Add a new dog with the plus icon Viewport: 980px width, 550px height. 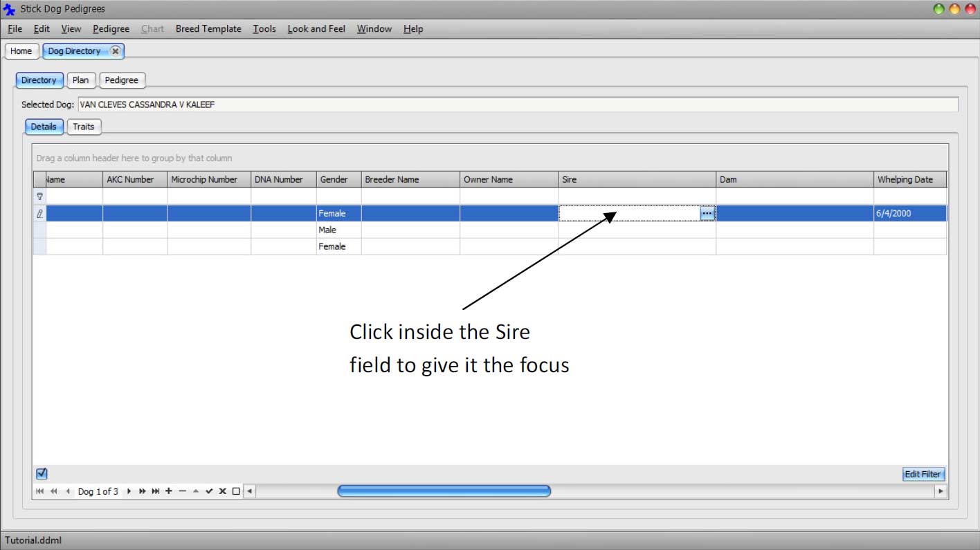(x=168, y=491)
